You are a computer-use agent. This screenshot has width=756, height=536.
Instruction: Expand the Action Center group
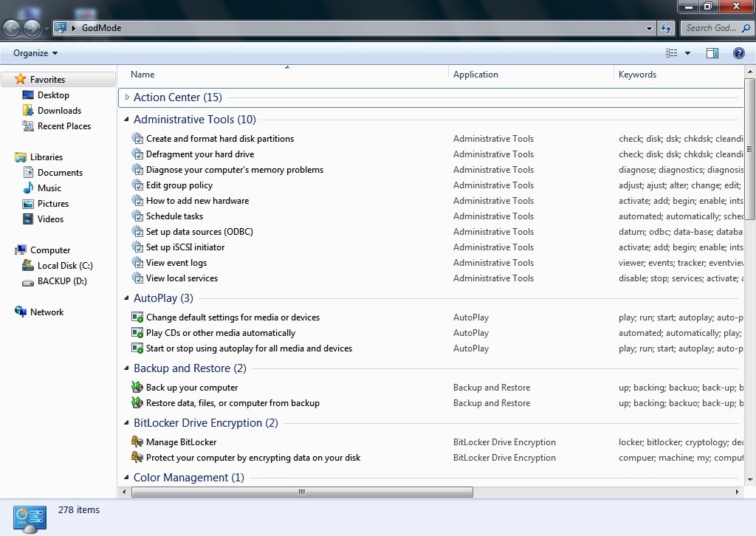127,97
